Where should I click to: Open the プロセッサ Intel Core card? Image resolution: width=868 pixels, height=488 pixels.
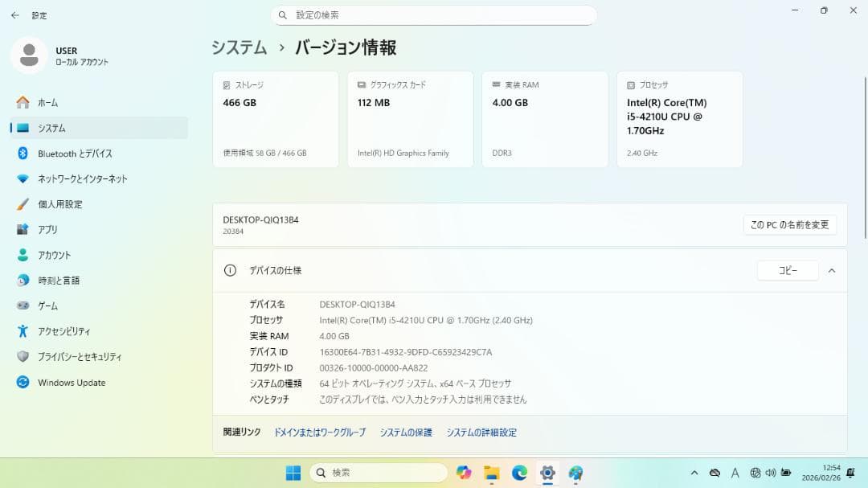pos(680,119)
